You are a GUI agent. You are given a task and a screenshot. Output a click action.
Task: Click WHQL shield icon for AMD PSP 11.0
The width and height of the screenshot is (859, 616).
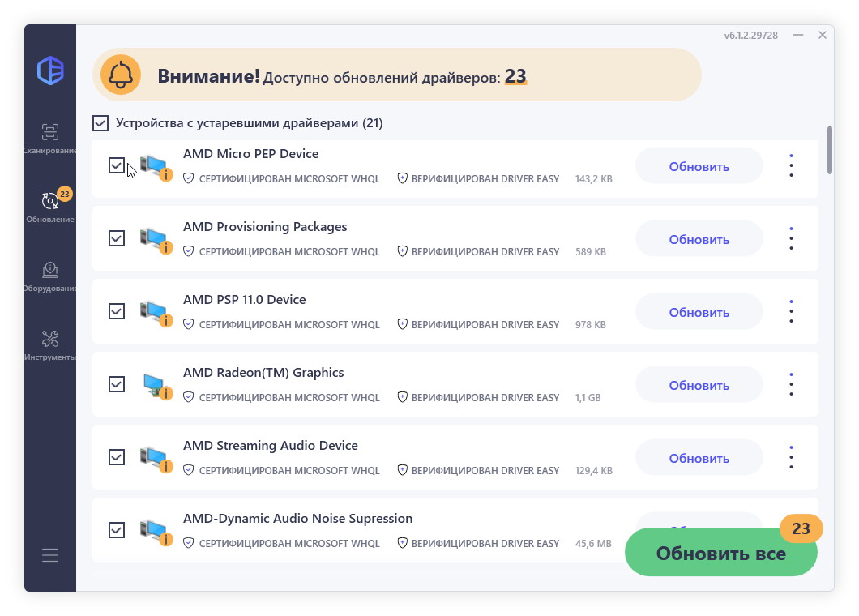coord(189,324)
